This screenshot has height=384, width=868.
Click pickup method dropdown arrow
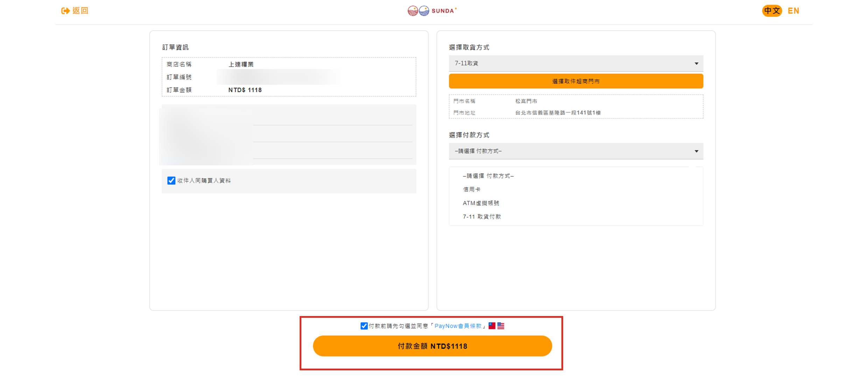[x=696, y=63]
